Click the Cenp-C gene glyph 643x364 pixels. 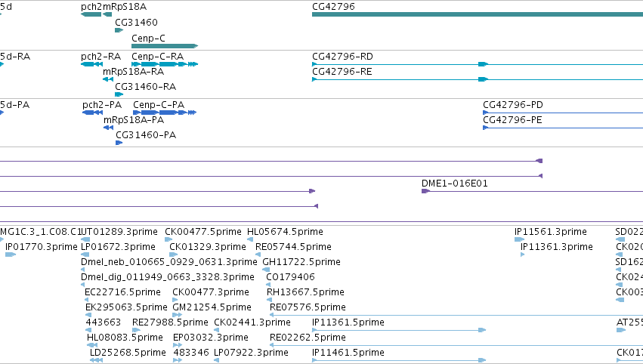165,46
